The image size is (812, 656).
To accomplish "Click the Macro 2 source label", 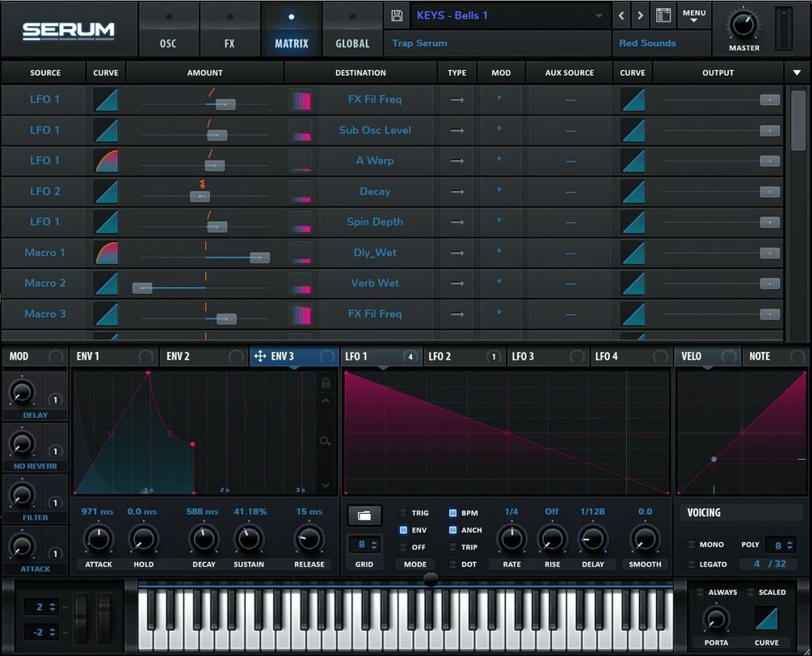I will pos(45,284).
